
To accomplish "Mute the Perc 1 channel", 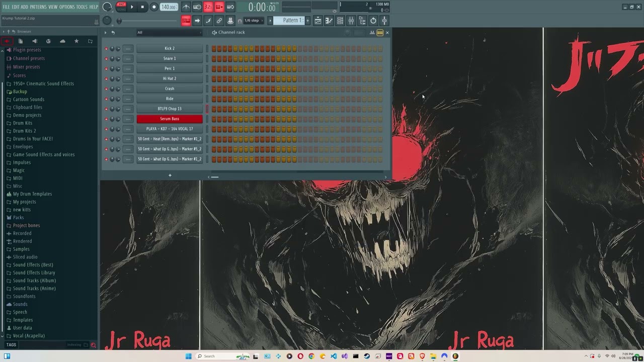I will point(106,69).
